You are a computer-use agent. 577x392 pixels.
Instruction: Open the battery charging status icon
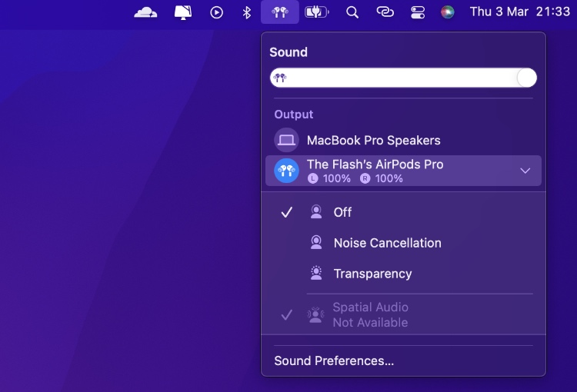coord(316,12)
